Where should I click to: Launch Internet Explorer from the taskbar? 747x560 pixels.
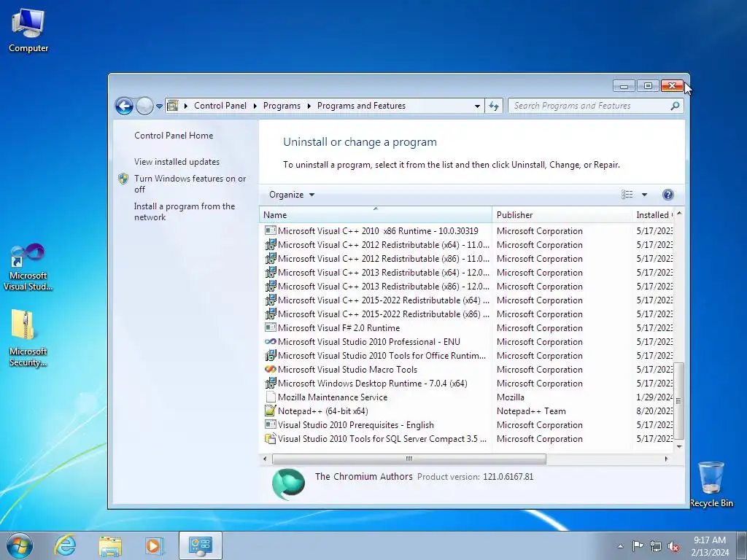[65, 545]
